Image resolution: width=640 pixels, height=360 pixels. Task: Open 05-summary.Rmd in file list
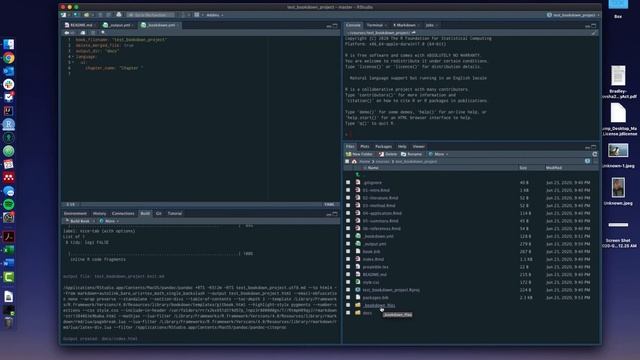[380, 221]
